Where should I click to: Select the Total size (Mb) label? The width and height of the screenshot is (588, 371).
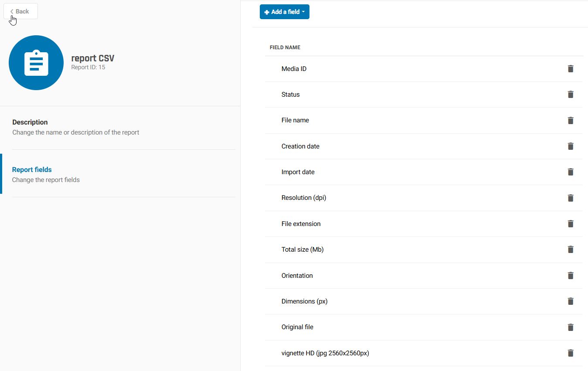[x=302, y=250]
